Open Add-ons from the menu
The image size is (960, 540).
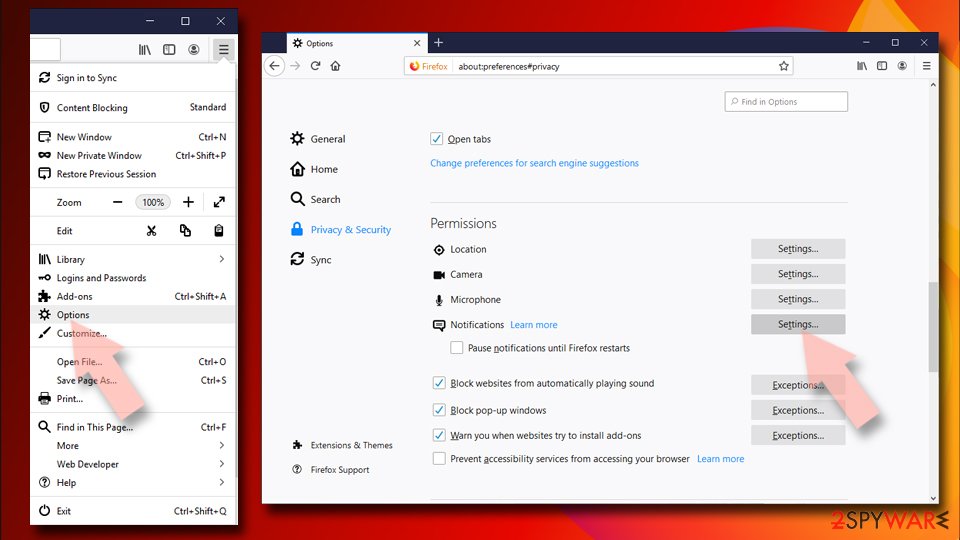(133, 296)
